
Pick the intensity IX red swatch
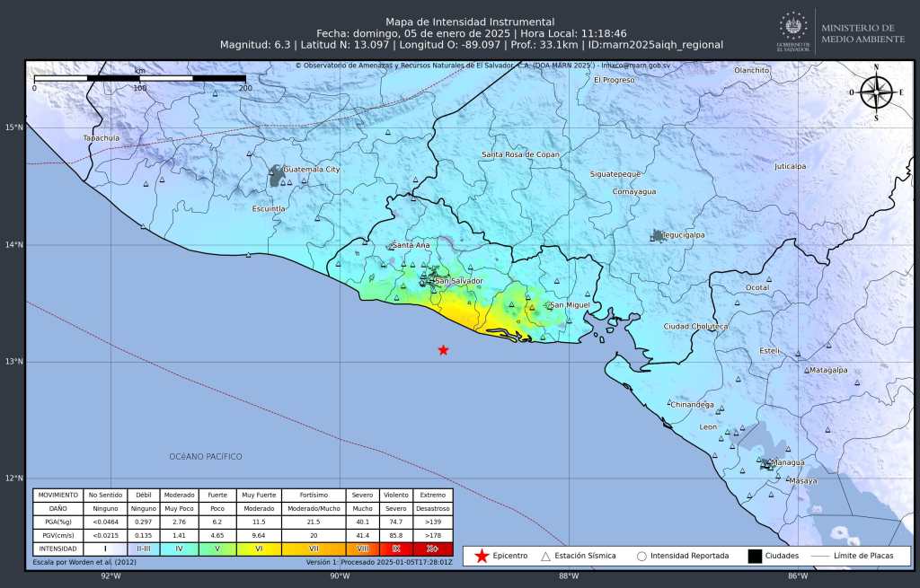pyautogui.click(x=394, y=548)
